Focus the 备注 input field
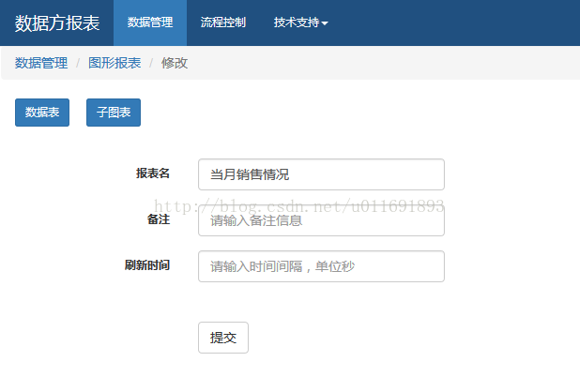 (x=321, y=220)
